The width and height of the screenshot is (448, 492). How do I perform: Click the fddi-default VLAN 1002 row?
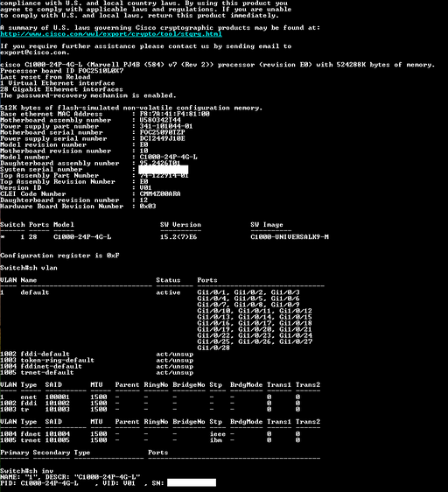pos(96,354)
